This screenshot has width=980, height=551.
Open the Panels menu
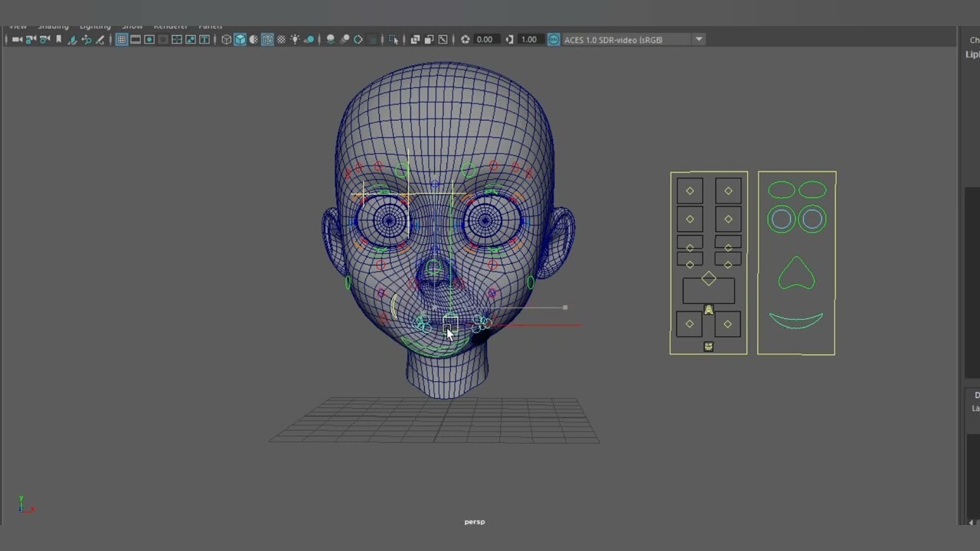[210, 25]
